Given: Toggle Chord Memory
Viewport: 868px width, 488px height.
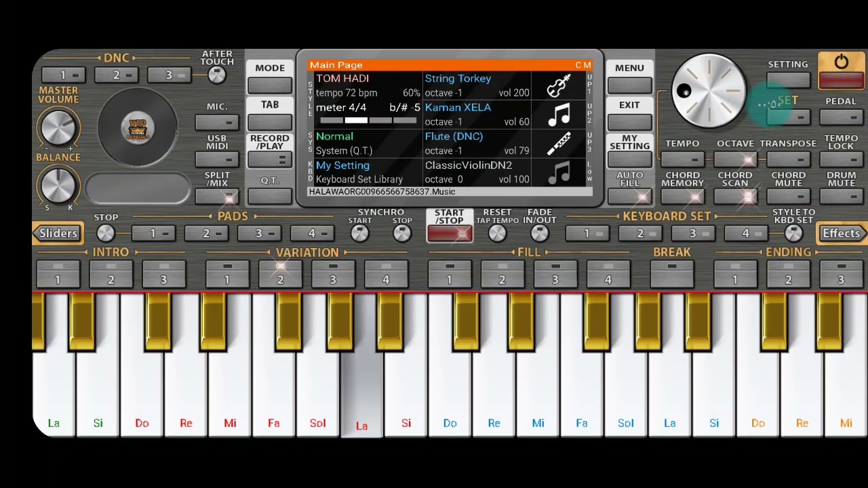Looking at the screenshot, I should [682, 197].
